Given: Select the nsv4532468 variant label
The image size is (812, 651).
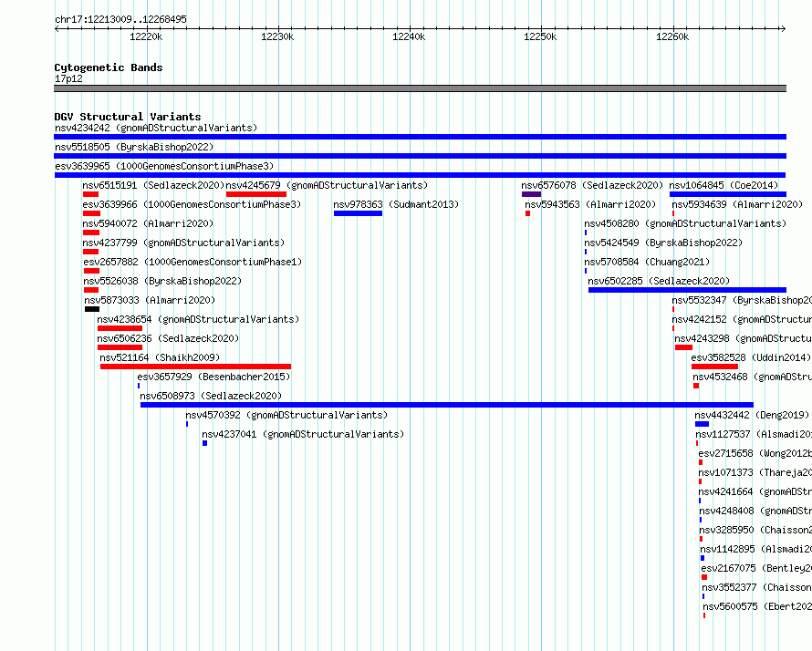Looking at the screenshot, I should (x=752, y=377).
